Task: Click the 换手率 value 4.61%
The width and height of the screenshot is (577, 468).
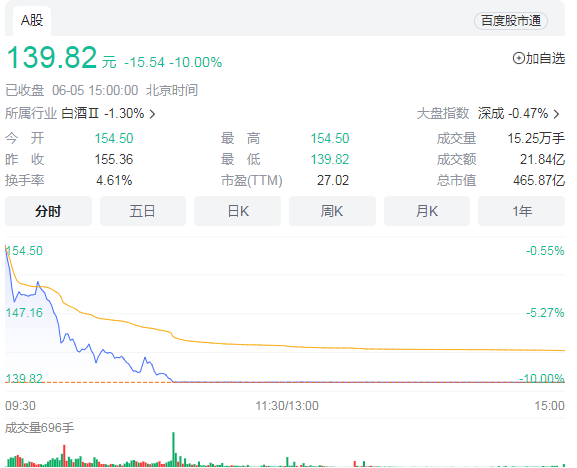Action: pyautogui.click(x=114, y=181)
